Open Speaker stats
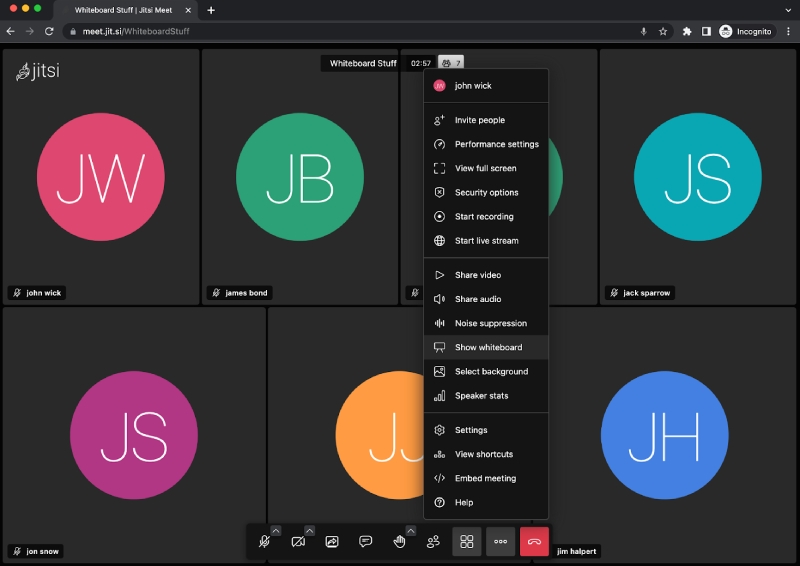 click(x=486, y=396)
